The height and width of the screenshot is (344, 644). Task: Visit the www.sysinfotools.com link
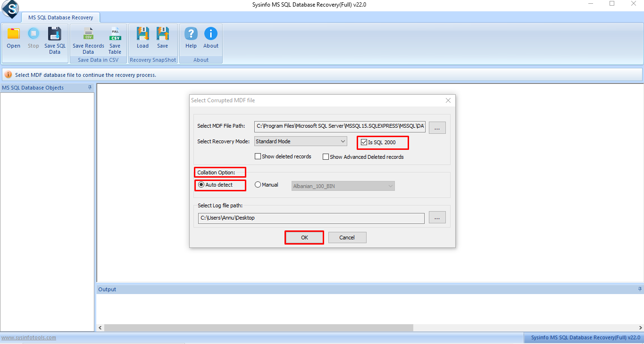tap(28, 337)
